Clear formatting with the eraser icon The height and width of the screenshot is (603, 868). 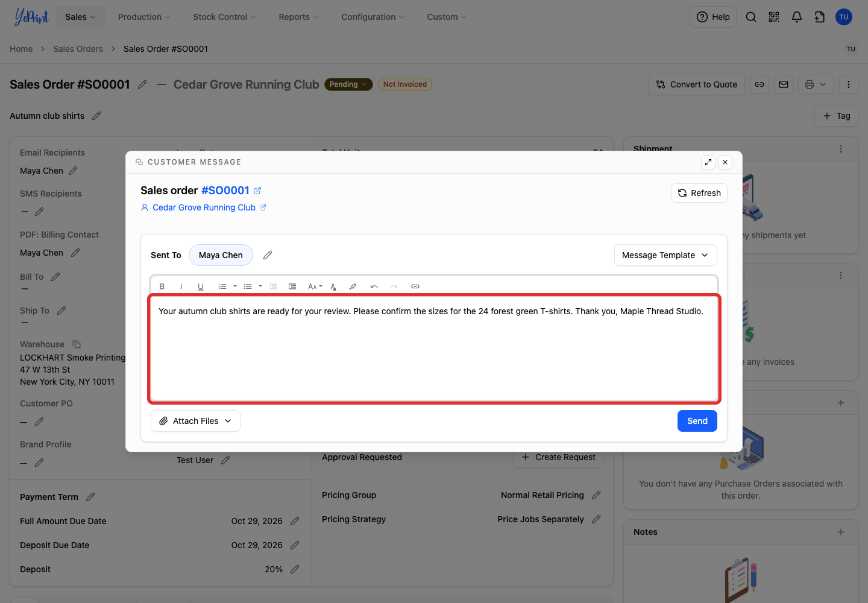[353, 286]
